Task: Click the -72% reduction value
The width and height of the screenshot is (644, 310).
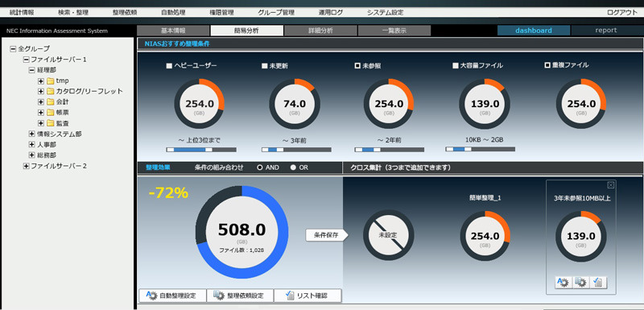Action: point(168,193)
